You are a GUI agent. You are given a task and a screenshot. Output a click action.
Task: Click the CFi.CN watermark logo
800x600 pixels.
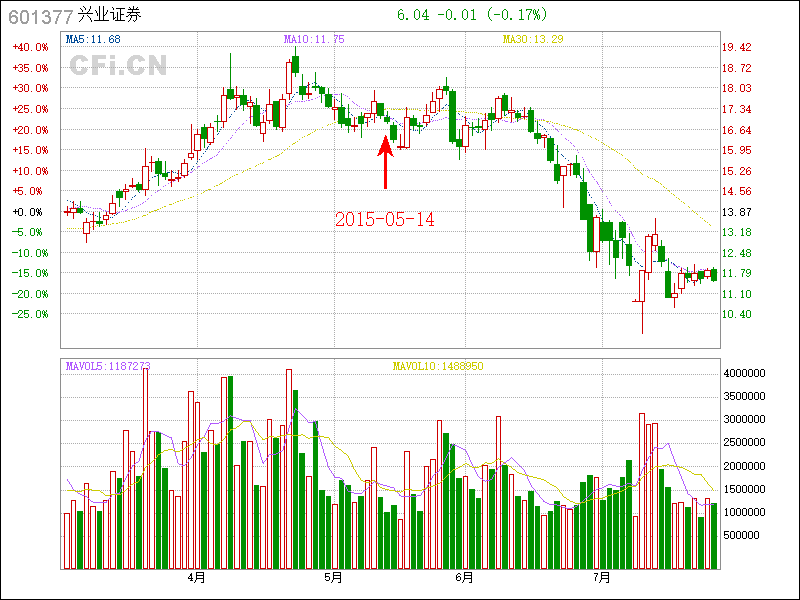pyautogui.click(x=118, y=66)
